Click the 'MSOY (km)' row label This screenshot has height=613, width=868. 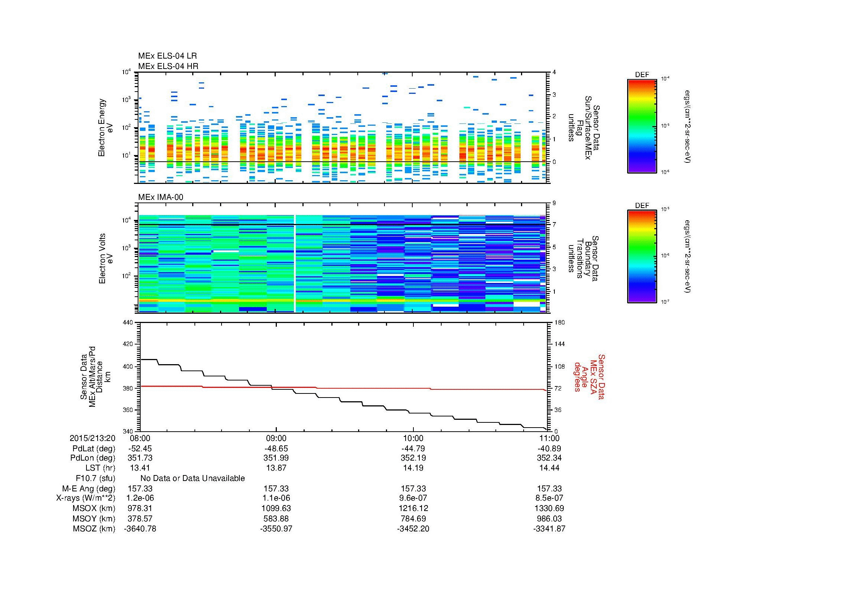coord(94,518)
